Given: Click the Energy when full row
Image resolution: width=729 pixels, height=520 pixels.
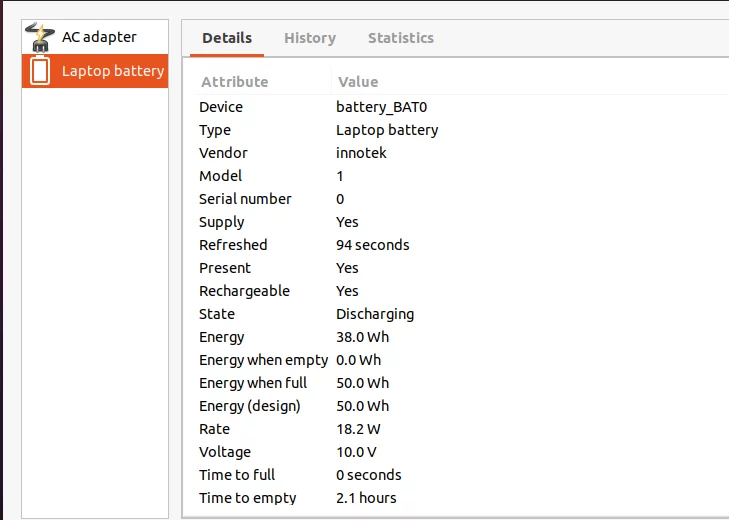Looking at the screenshot, I should click(x=463, y=383).
